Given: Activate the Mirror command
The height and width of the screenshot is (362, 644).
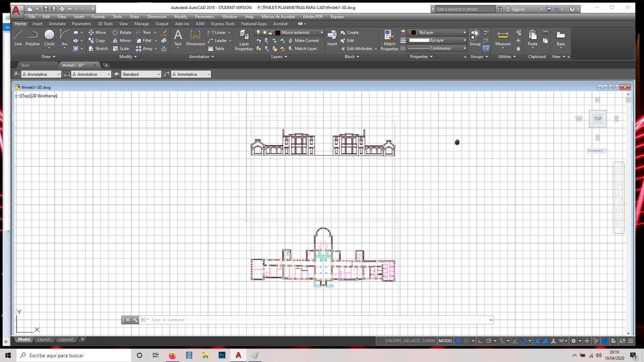Looking at the screenshot, I should point(122,40).
